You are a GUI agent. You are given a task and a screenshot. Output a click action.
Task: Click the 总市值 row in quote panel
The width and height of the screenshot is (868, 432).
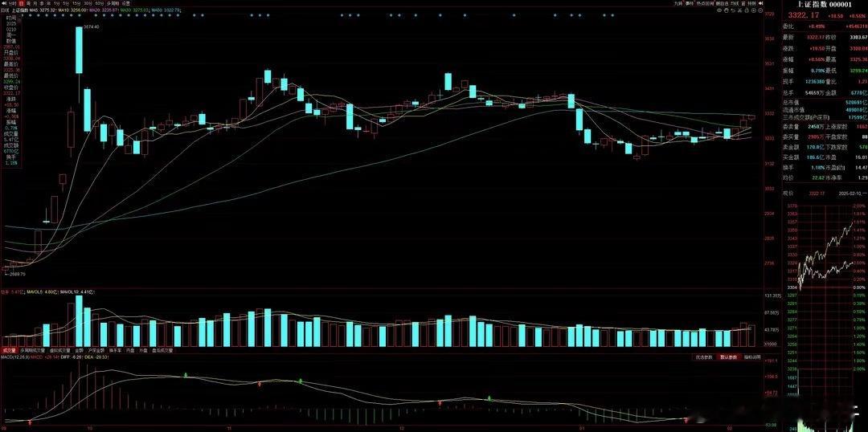coord(825,103)
